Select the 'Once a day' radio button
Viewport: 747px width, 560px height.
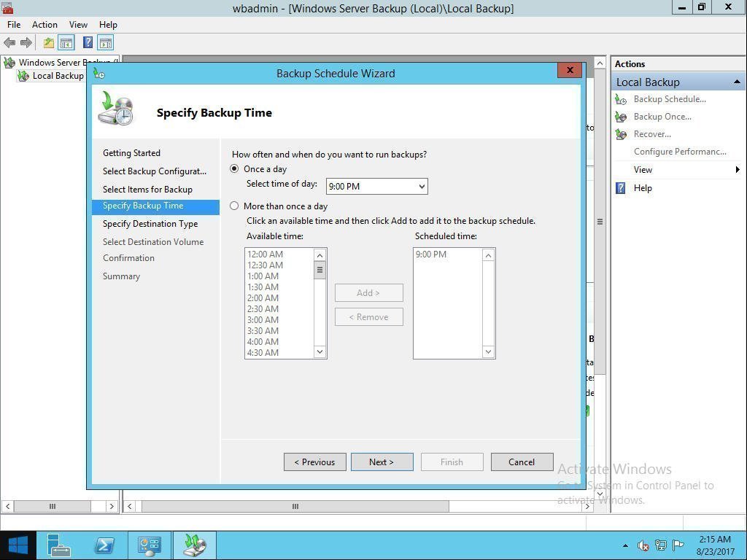[234, 169]
